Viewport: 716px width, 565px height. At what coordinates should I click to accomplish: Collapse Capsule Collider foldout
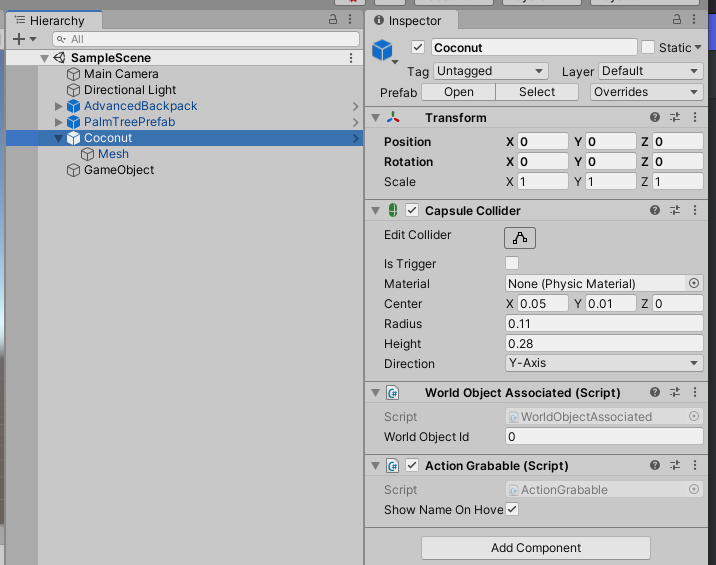375,211
